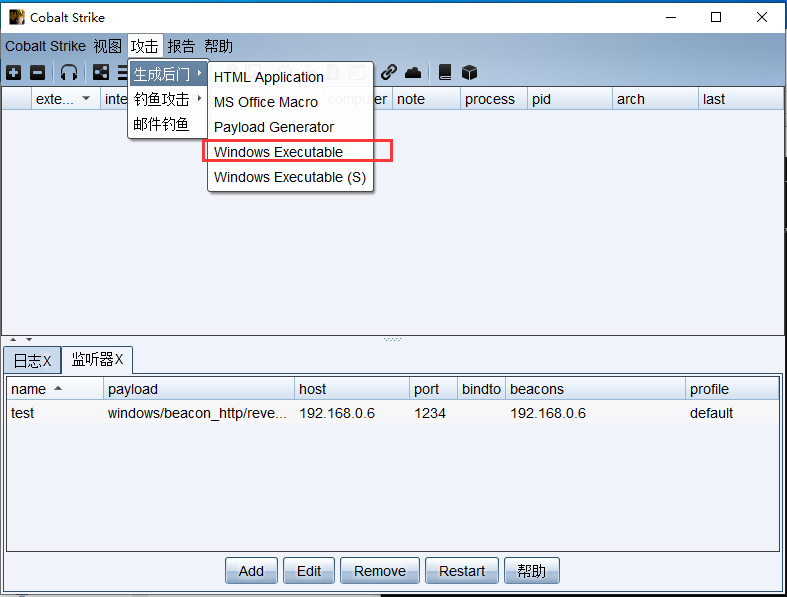Open Payload Generator from the menu
The width and height of the screenshot is (787, 597).
[273, 127]
